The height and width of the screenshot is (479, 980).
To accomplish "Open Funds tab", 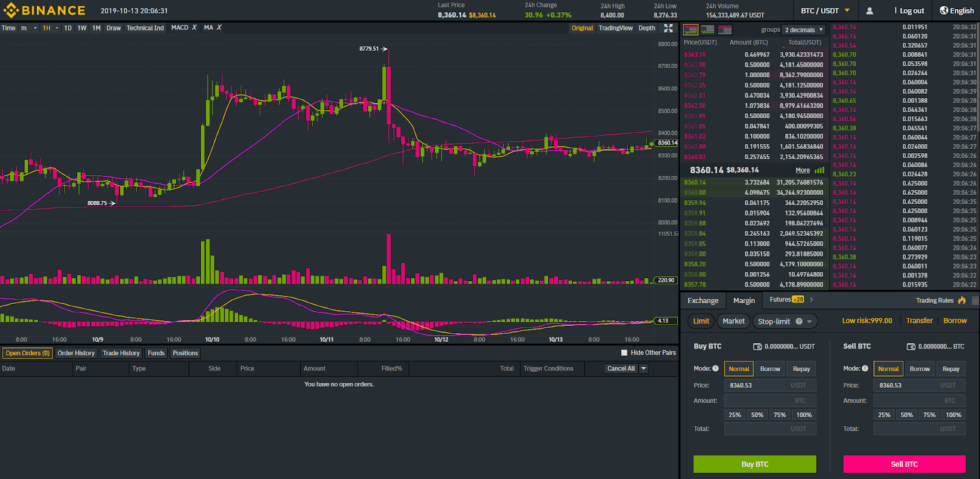I will [x=156, y=353].
